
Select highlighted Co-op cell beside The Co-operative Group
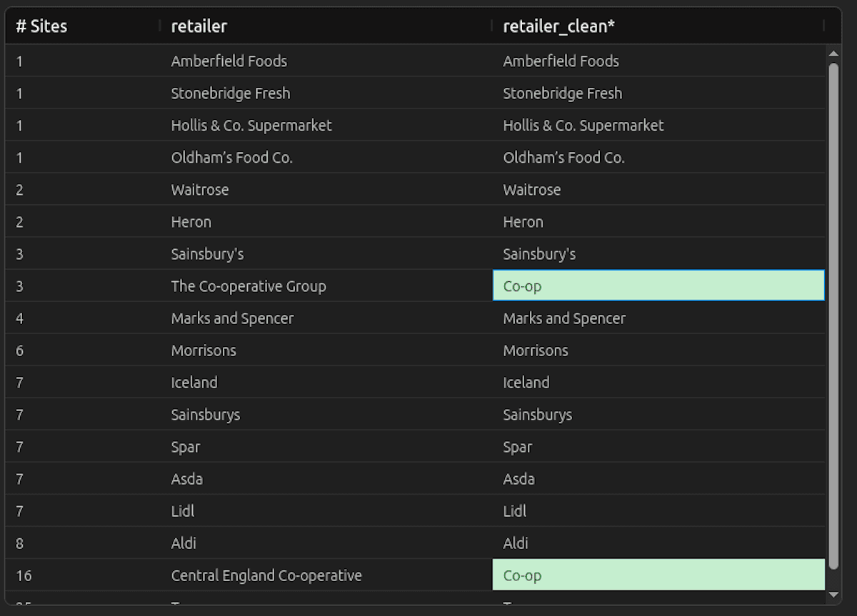[x=658, y=286]
